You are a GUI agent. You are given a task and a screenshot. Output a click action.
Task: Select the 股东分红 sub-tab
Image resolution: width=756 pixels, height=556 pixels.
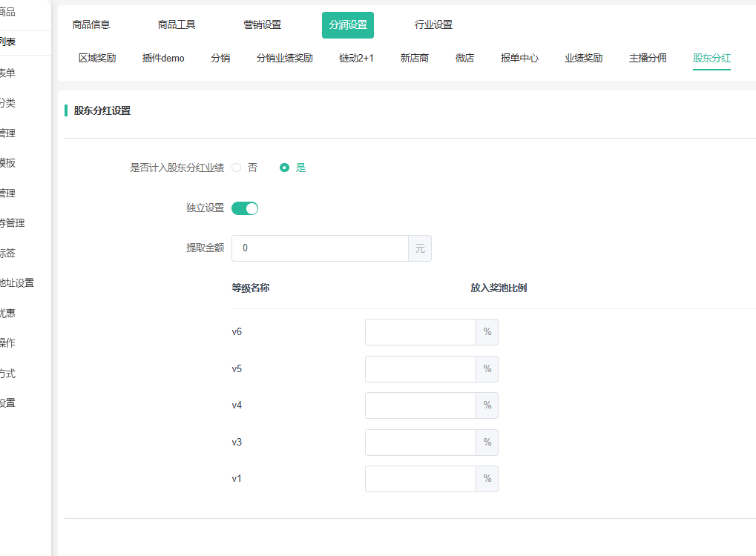pos(711,58)
